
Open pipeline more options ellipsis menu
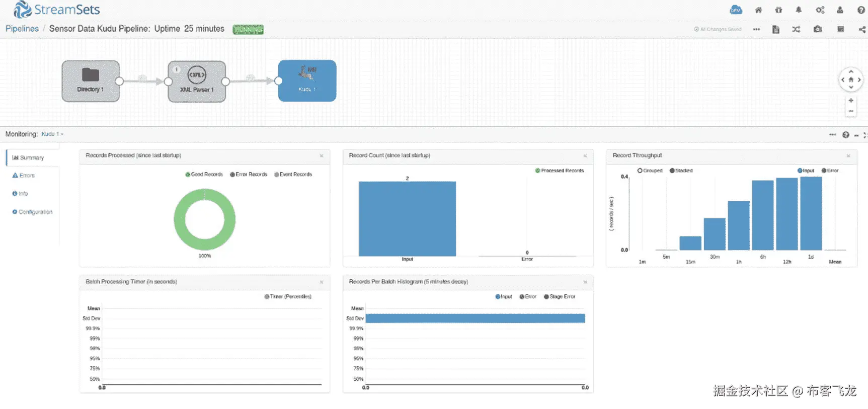click(756, 29)
